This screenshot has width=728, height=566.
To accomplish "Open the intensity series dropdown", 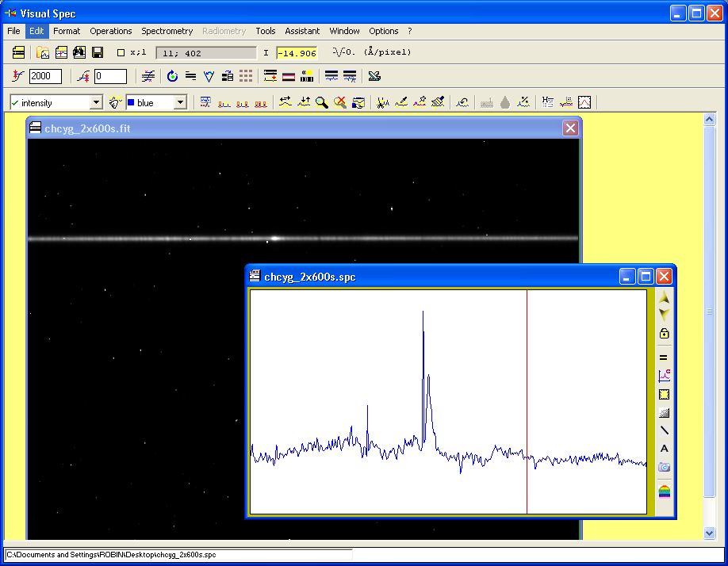I will pos(96,102).
